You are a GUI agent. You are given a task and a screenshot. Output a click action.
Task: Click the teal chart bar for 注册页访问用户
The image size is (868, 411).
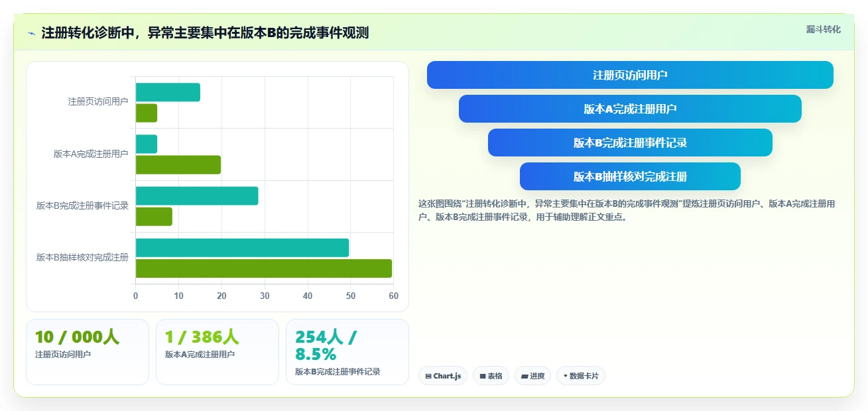point(168,92)
